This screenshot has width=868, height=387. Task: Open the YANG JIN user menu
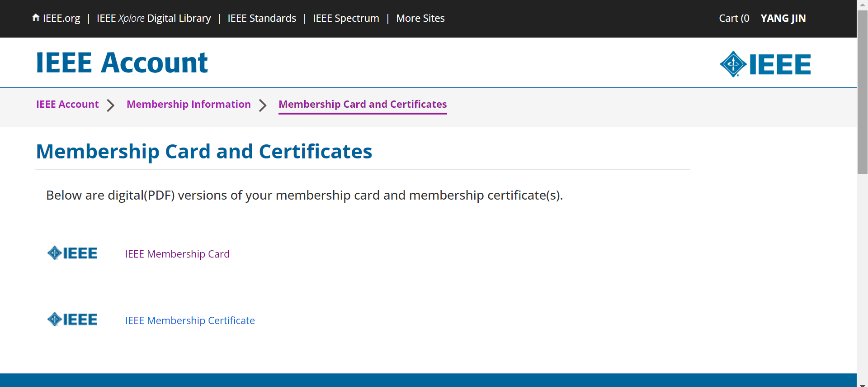783,18
